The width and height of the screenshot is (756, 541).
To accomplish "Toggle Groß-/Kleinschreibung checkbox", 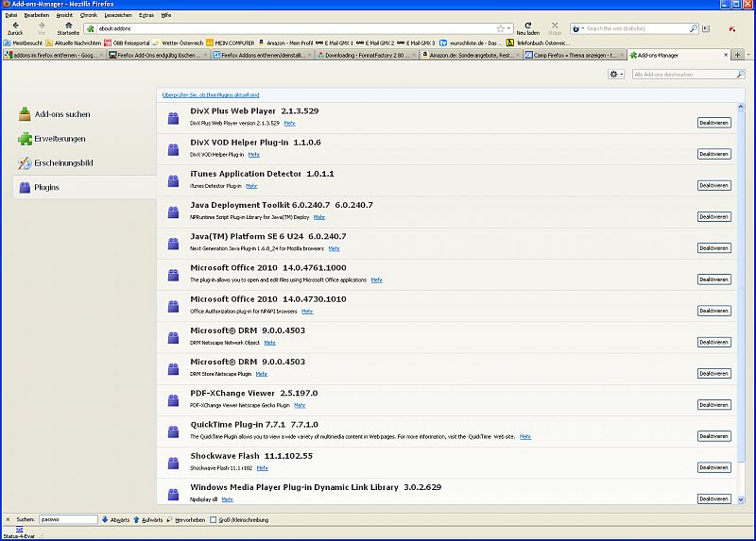I will pyautogui.click(x=213, y=519).
